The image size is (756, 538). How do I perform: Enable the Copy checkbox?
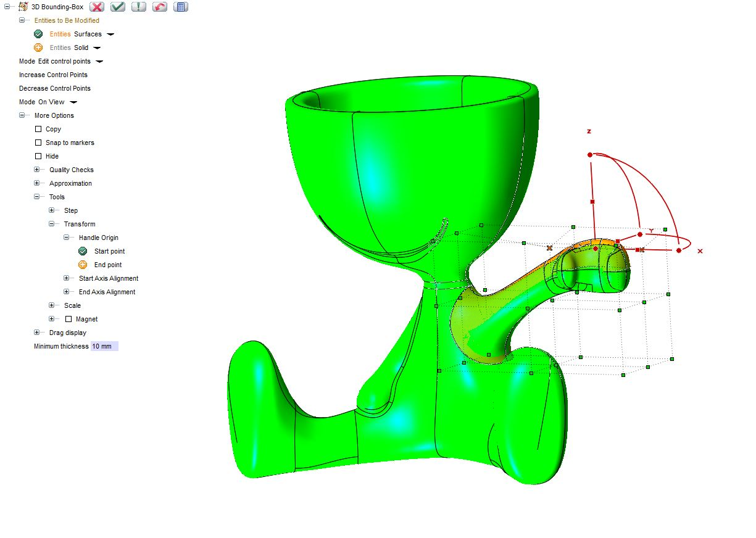[x=38, y=129]
